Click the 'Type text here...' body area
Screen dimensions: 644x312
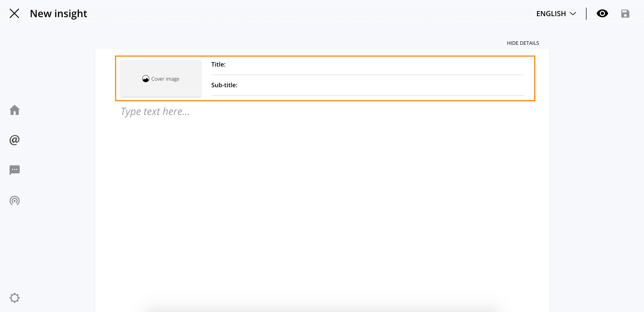155,111
